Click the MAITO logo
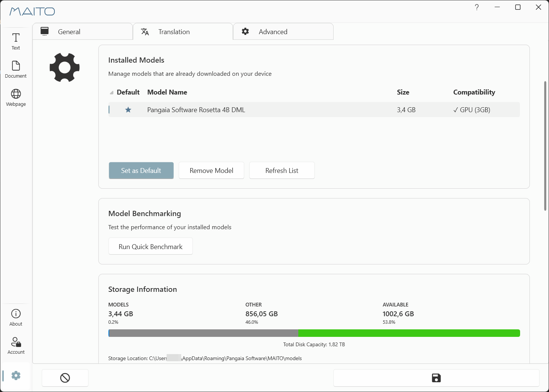The height and width of the screenshot is (392, 549). (32, 11)
